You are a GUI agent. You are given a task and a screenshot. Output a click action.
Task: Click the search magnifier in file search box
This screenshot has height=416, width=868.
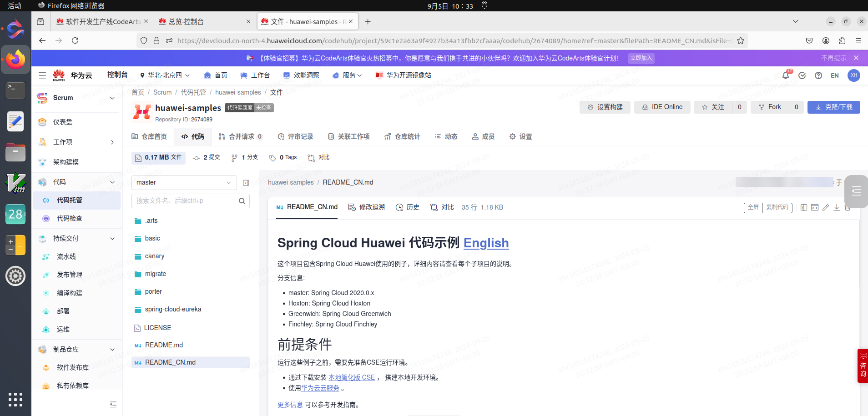[242, 201]
